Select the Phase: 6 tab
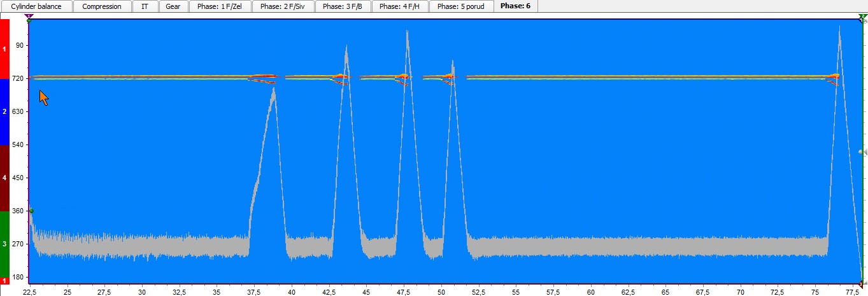The height and width of the screenshot is (296, 868). pyautogui.click(x=515, y=6)
